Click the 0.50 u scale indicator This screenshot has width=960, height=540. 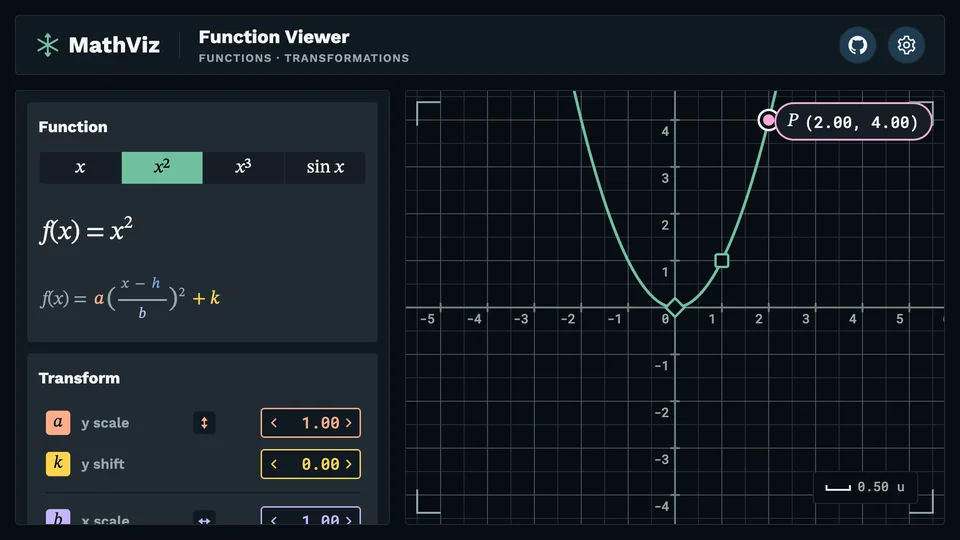(x=865, y=487)
